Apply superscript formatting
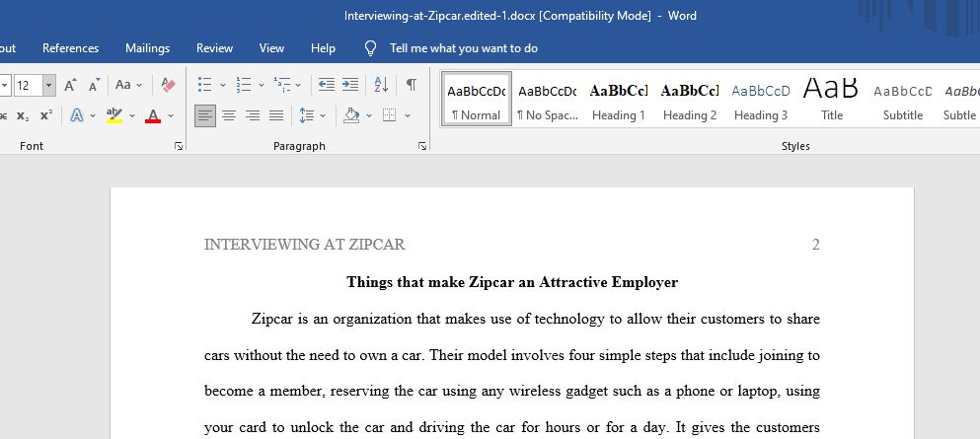Viewport: 980px width, 439px height. click(x=46, y=115)
